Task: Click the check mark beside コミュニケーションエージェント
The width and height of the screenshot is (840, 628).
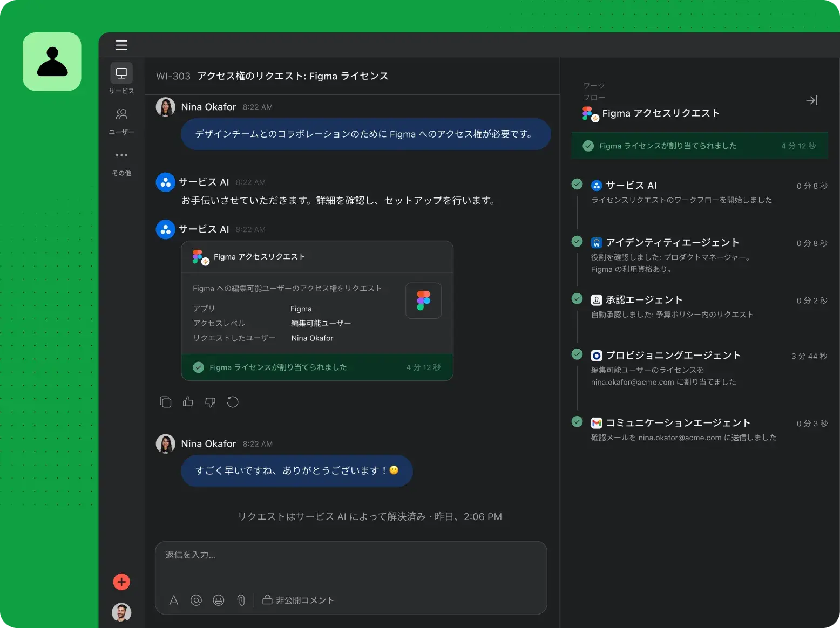Action: click(x=577, y=421)
